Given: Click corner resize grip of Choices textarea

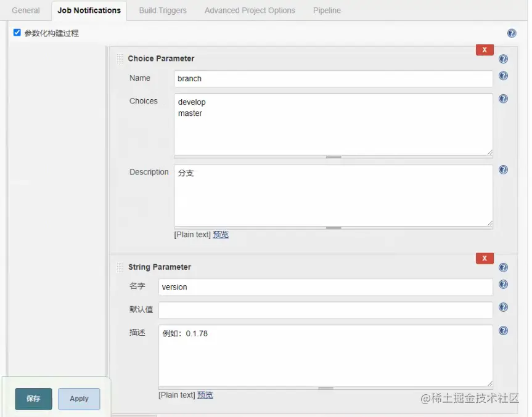Looking at the screenshot, I should 489,153.
